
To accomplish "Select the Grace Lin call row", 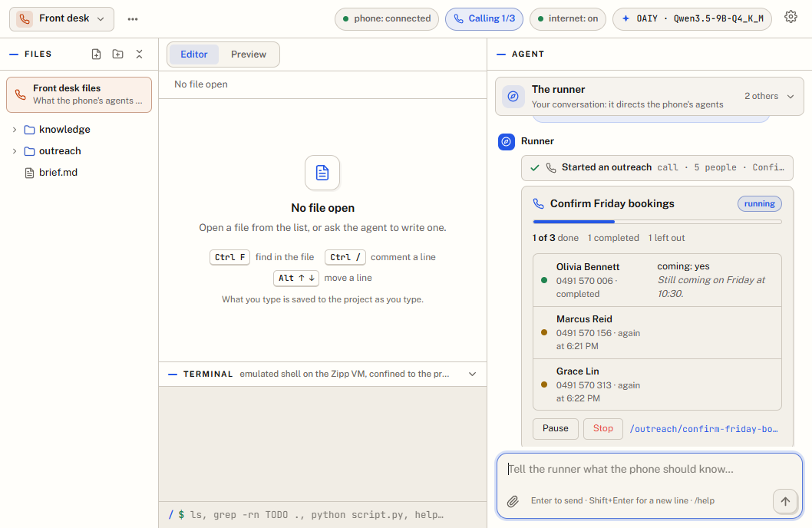I will click(x=657, y=384).
